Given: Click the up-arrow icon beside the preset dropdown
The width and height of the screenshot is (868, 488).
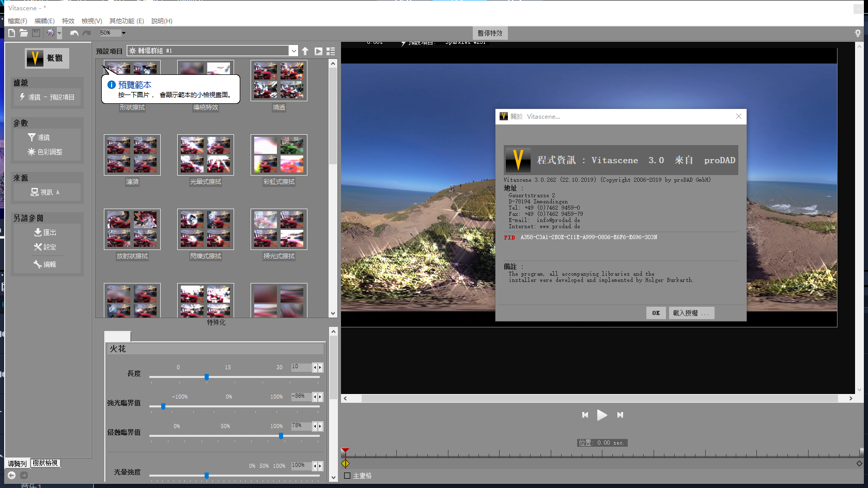Looking at the screenshot, I should [x=305, y=51].
